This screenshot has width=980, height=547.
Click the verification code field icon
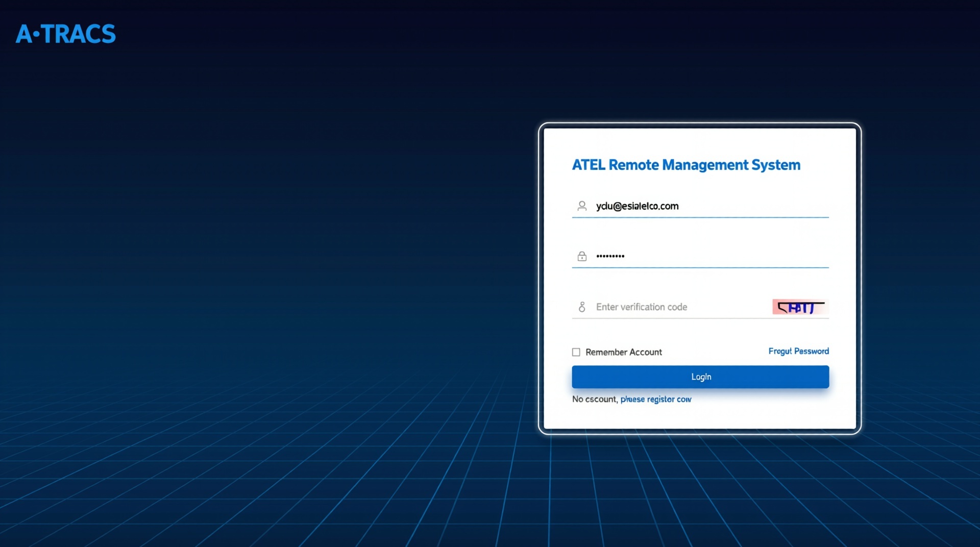pos(582,307)
